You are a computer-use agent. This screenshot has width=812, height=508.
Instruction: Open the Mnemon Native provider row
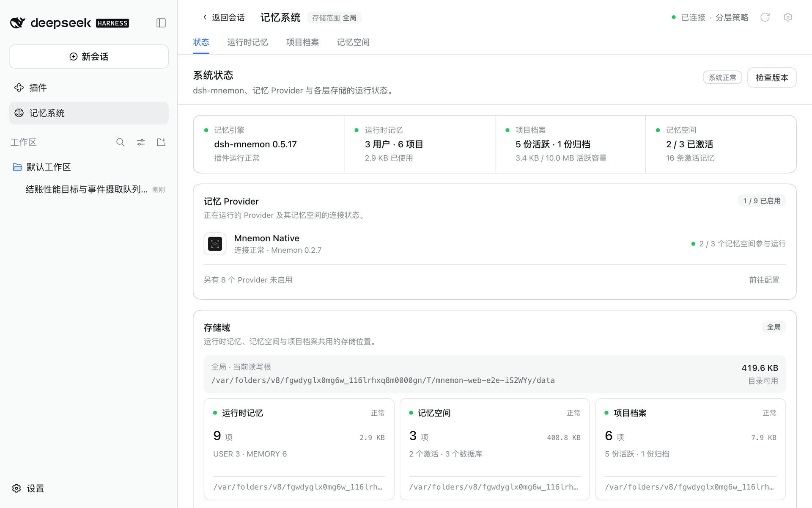[x=495, y=244]
